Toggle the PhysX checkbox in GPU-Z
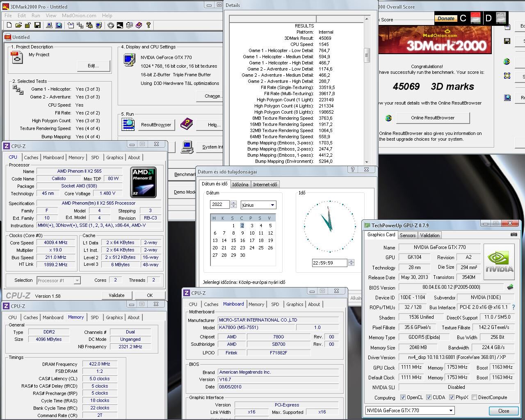The image size is (525, 420). [x=452, y=397]
